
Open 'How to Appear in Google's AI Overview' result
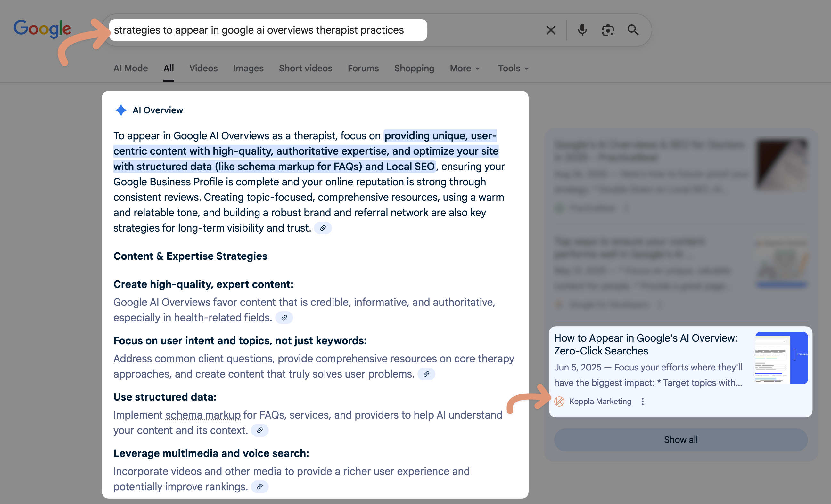coord(646,344)
